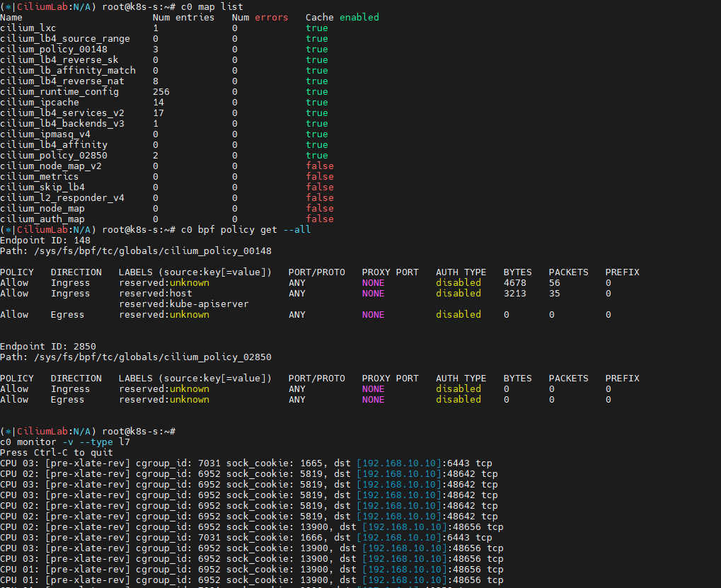Screen dimensions: 721x588
Task: Click the 4678 bytes value
Action: point(514,282)
